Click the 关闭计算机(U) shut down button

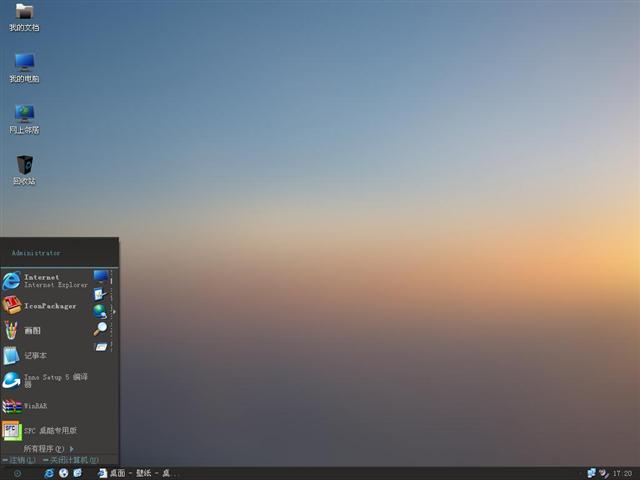[71, 460]
